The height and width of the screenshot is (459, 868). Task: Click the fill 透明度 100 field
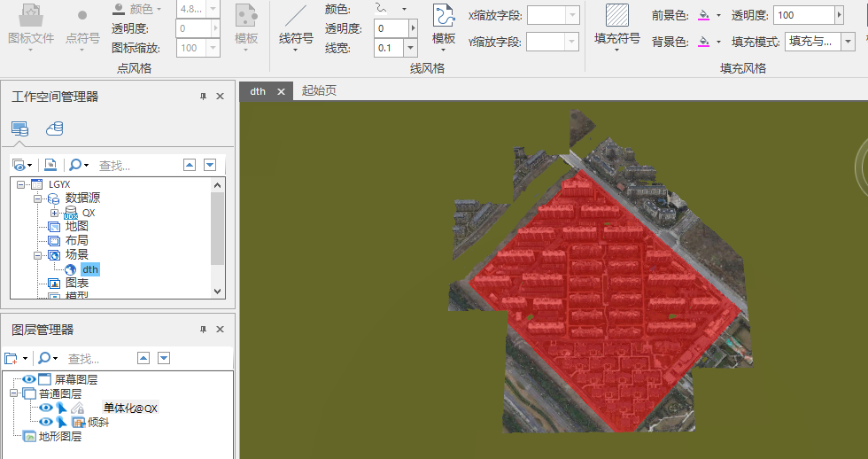pyautogui.click(x=804, y=15)
